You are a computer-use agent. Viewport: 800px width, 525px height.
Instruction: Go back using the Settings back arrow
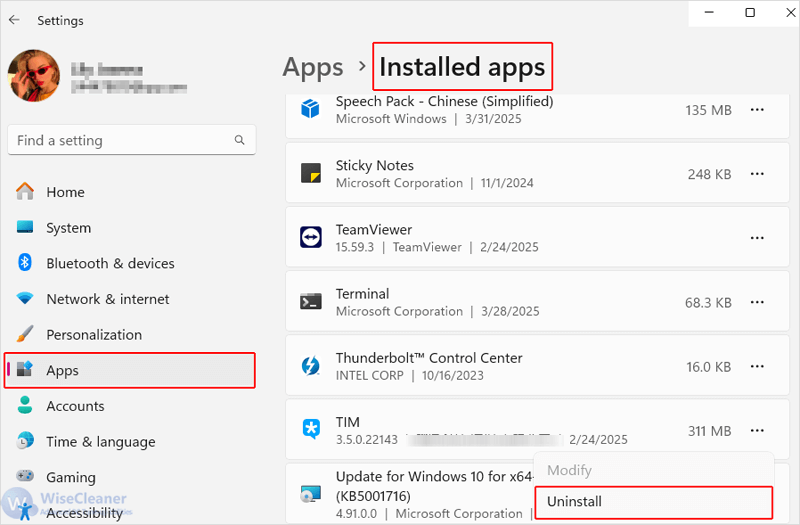[14, 20]
